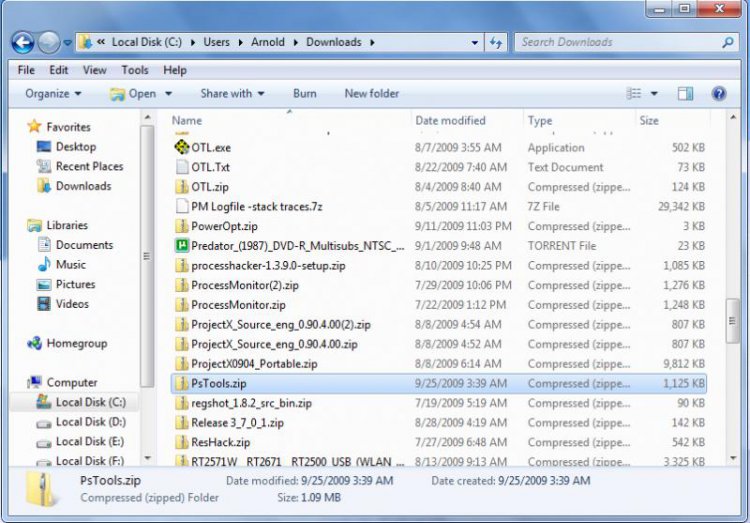Click the Predator torrent file icon
The height and width of the screenshot is (523, 750).
[182, 245]
